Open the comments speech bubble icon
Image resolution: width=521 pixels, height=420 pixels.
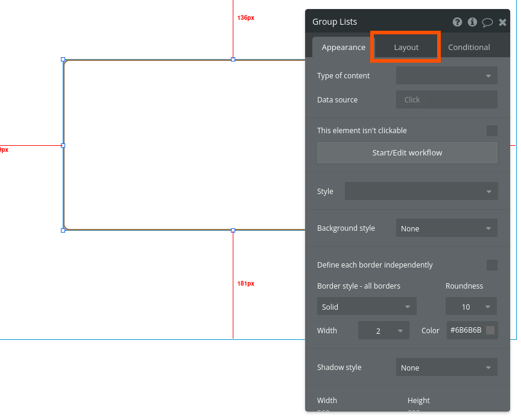(487, 22)
